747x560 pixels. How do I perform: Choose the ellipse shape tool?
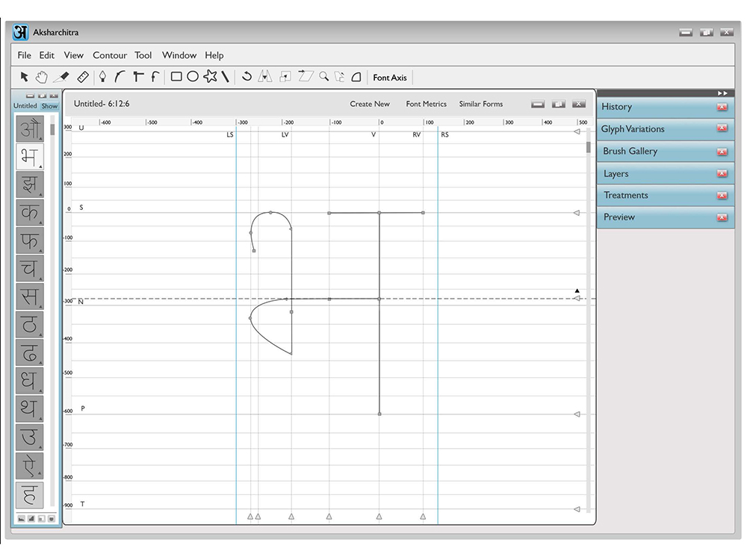[193, 77]
